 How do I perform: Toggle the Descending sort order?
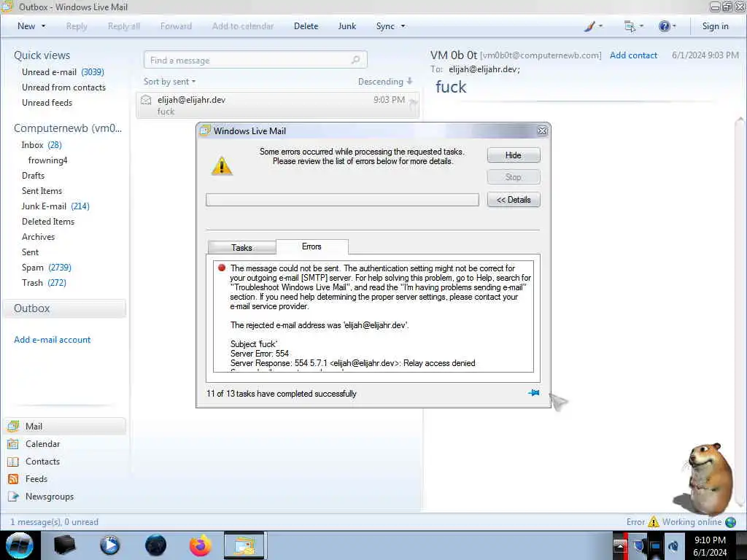(385, 82)
